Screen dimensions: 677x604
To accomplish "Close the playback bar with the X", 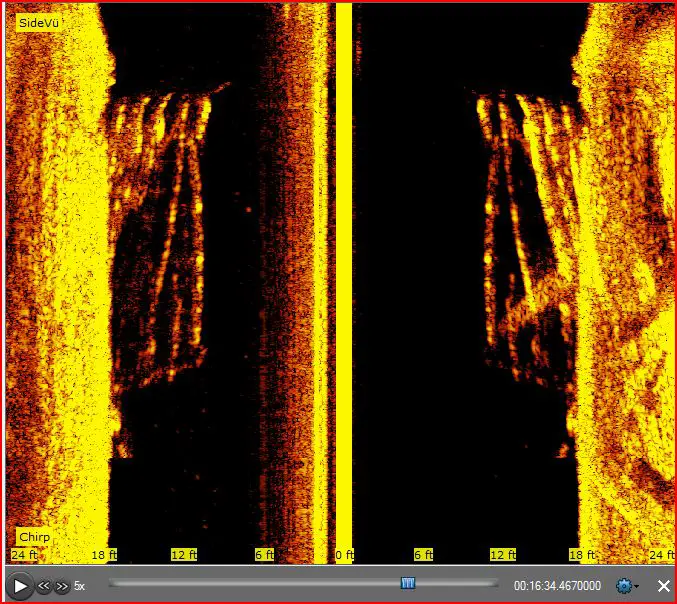I will point(663,586).
